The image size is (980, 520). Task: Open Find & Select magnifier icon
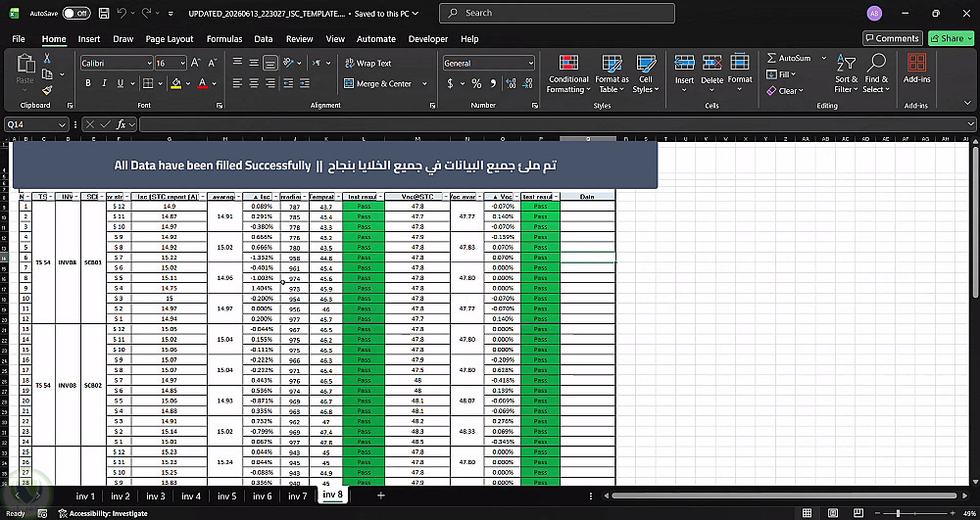click(x=876, y=63)
